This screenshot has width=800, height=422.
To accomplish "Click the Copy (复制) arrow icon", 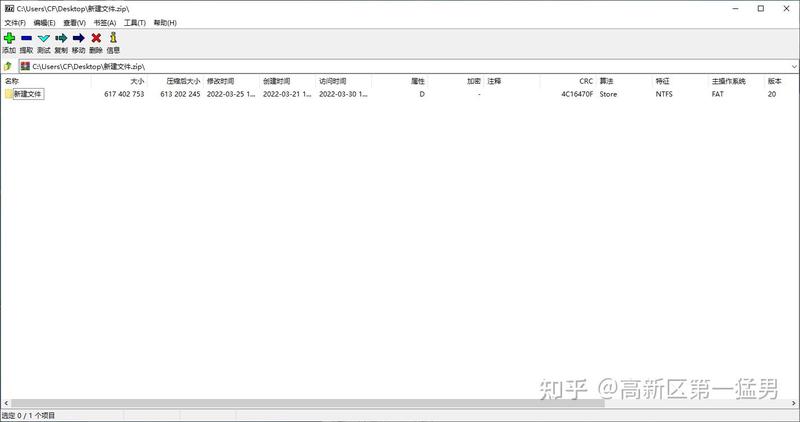I will coord(61,38).
